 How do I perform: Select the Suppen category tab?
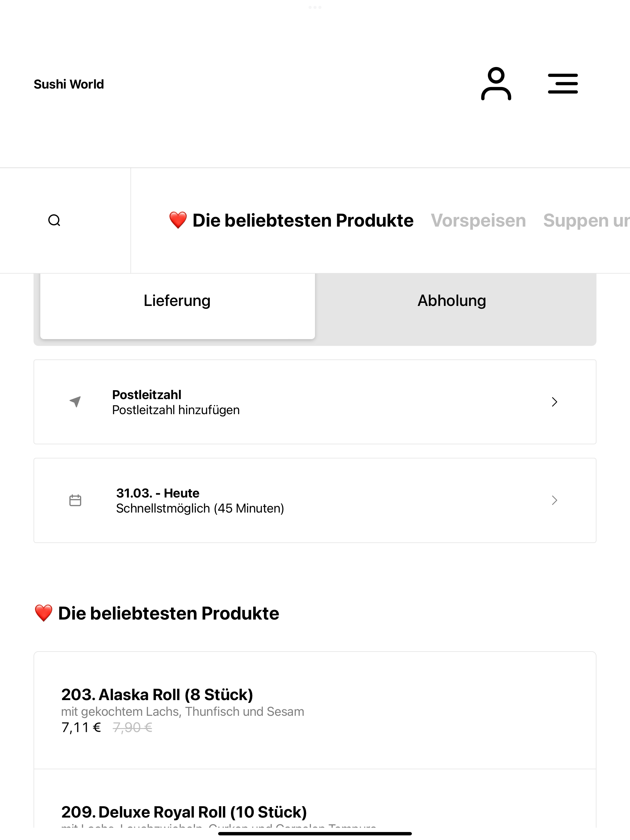tap(586, 221)
